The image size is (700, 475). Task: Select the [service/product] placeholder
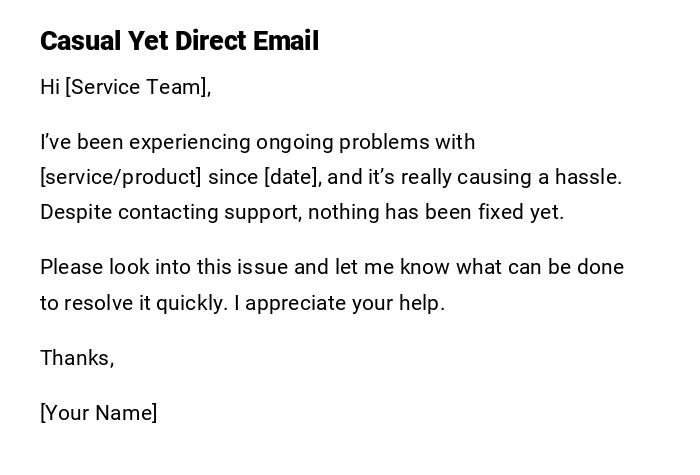(x=121, y=177)
